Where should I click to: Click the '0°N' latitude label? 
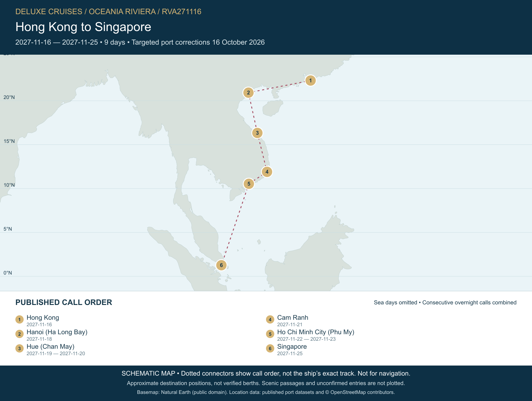click(x=8, y=273)
